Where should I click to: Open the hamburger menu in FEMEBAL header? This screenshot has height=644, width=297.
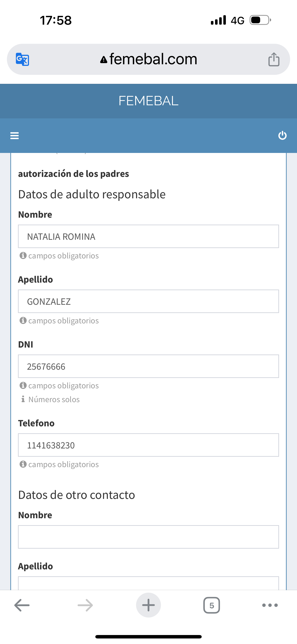tap(15, 135)
